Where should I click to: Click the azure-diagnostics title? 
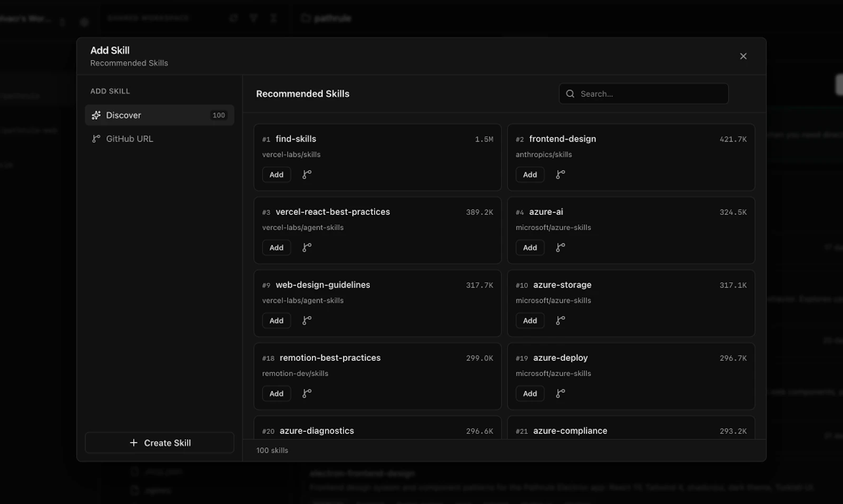[x=317, y=431]
